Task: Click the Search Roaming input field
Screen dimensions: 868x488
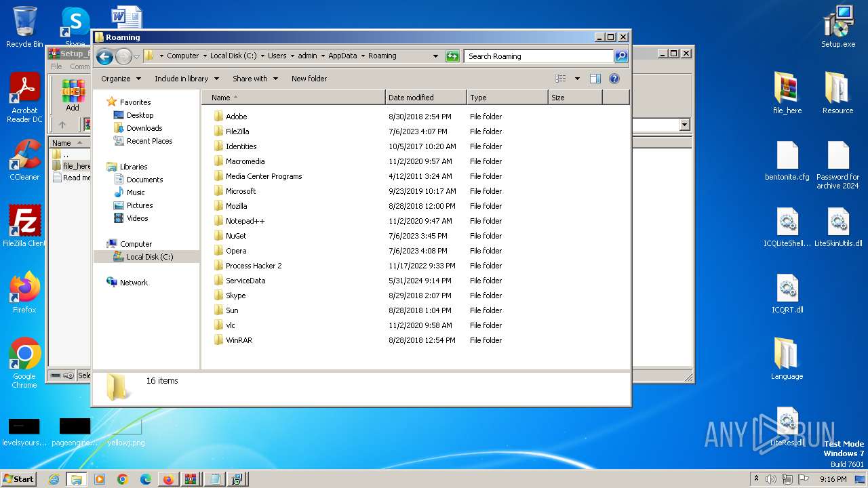Action: 539,56
